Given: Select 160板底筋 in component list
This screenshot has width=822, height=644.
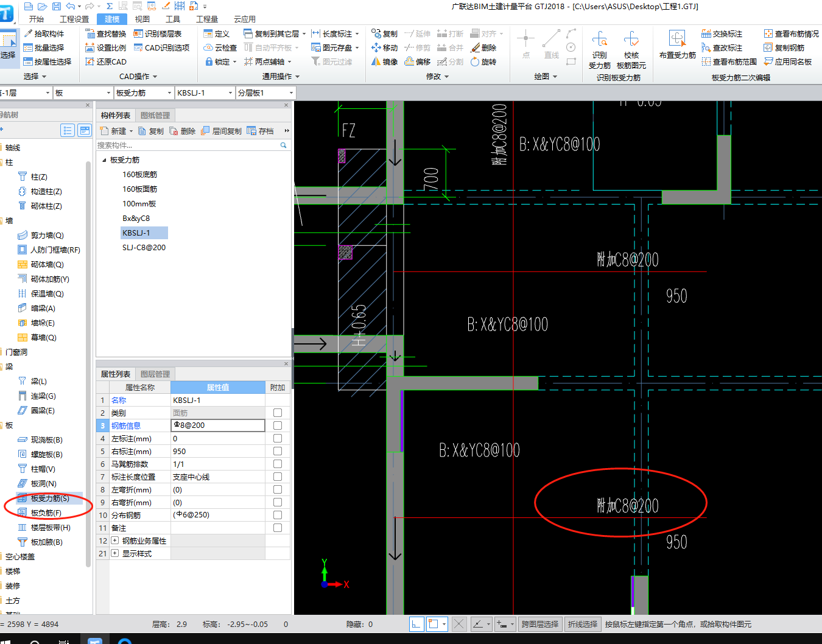Looking at the screenshot, I should point(139,175).
